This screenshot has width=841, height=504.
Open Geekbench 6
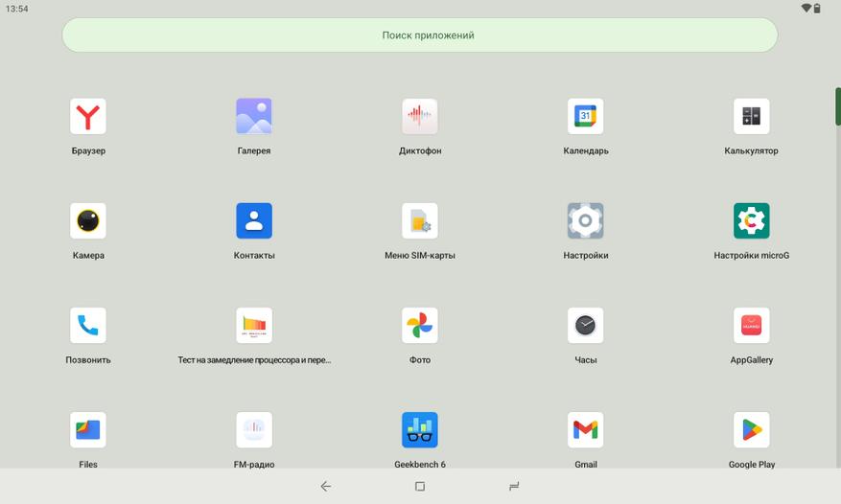click(x=419, y=430)
